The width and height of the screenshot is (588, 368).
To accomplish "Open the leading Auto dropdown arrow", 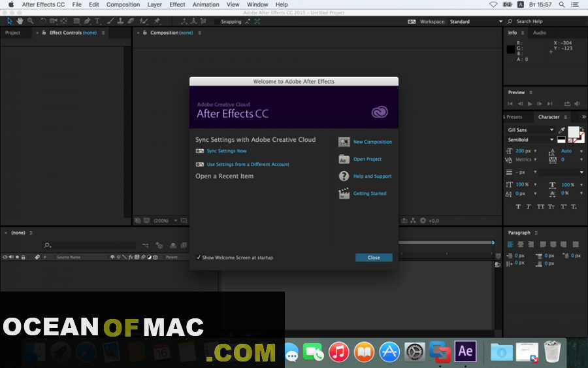I will pyautogui.click(x=581, y=151).
